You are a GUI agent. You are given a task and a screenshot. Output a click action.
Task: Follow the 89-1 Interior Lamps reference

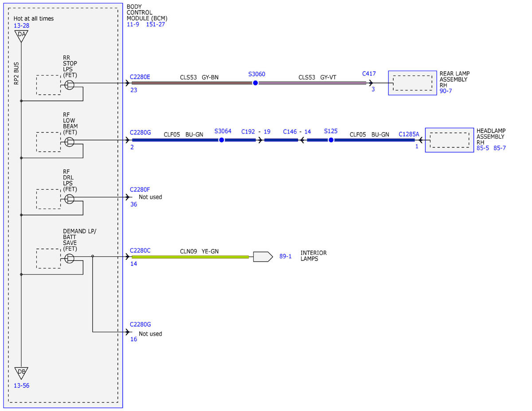click(286, 256)
